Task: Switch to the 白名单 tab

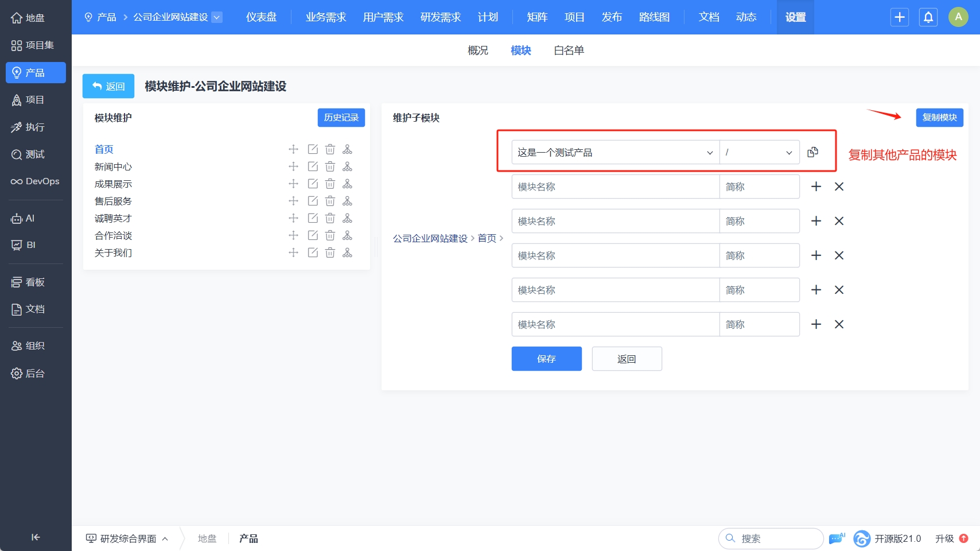Action: click(x=569, y=51)
